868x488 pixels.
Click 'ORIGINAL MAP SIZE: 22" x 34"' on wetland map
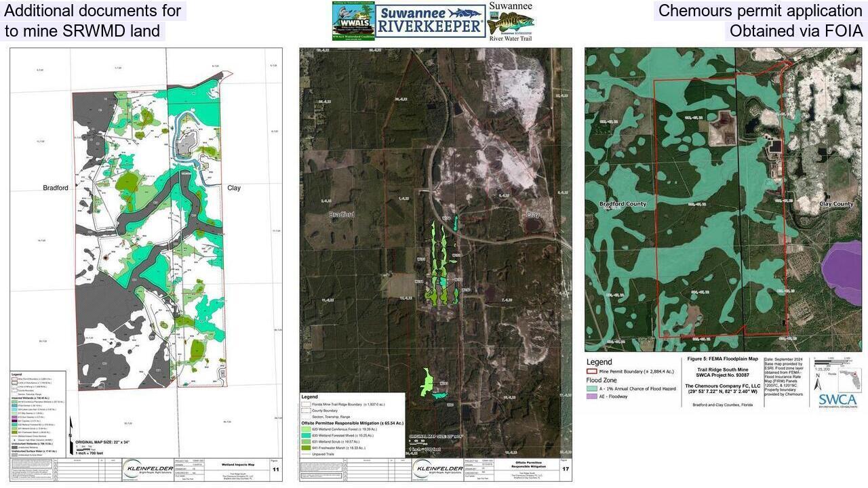click(102, 442)
